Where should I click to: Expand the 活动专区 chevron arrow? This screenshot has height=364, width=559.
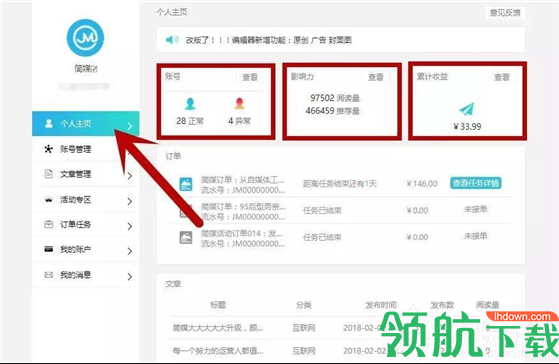coord(130,201)
